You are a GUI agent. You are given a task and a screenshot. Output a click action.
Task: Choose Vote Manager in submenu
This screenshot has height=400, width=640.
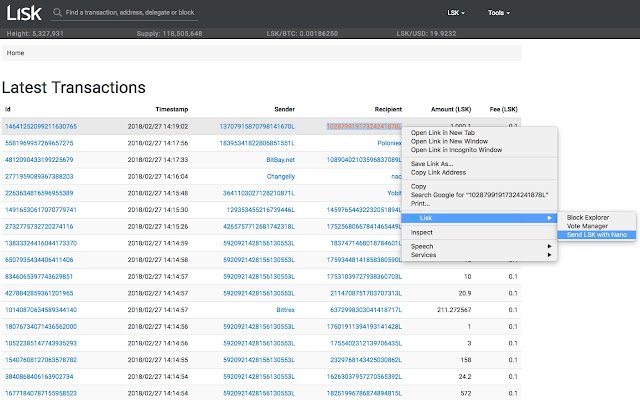[x=587, y=226]
